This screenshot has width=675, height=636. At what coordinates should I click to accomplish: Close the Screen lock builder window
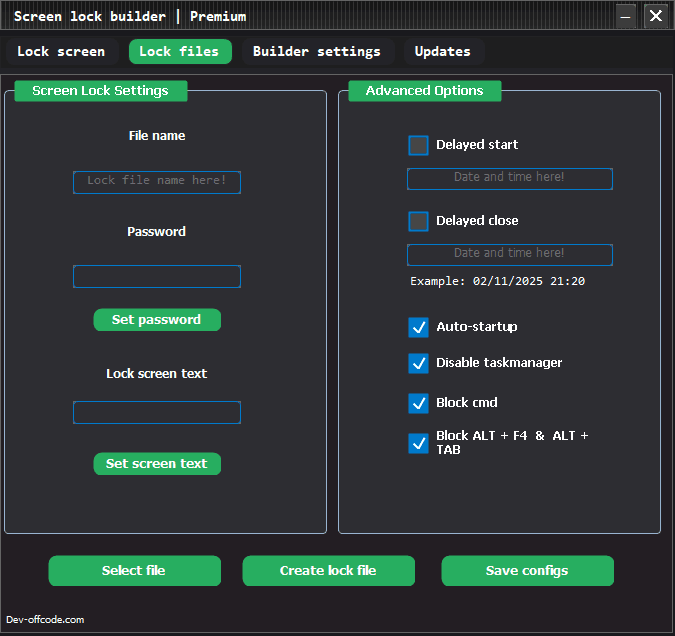coord(656,16)
